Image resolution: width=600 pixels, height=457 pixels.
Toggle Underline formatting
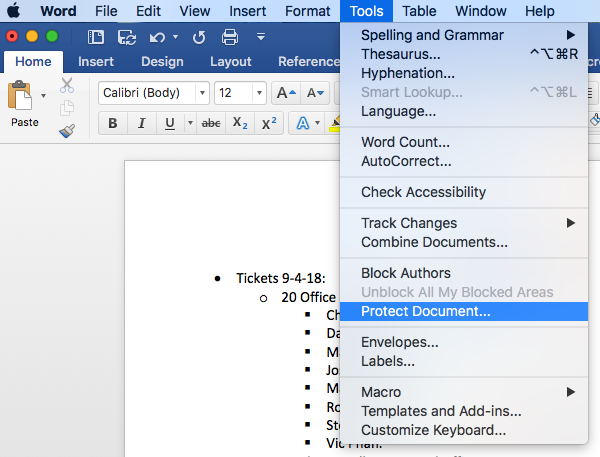pyautogui.click(x=170, y=123)
